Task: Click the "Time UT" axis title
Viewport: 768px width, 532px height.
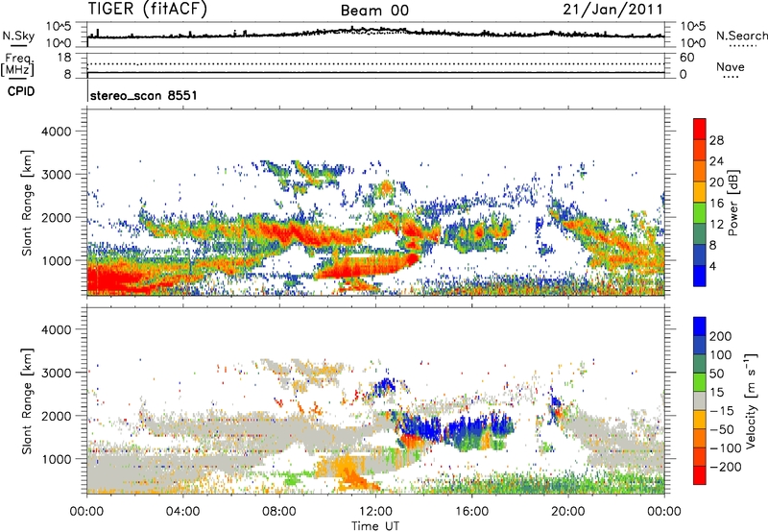Action: pyautogui.click(x=375, y=526)
